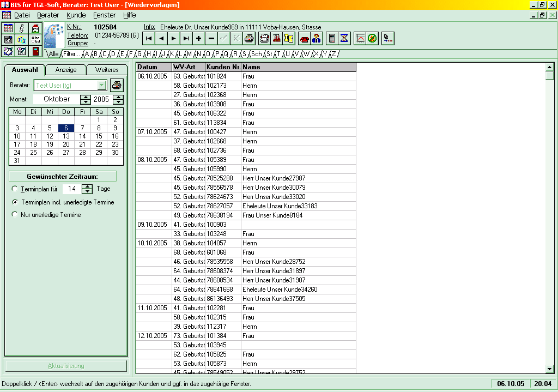Select the 'Sch' alphabet tab
Screen dimensions: 558x392
[256, 54]
